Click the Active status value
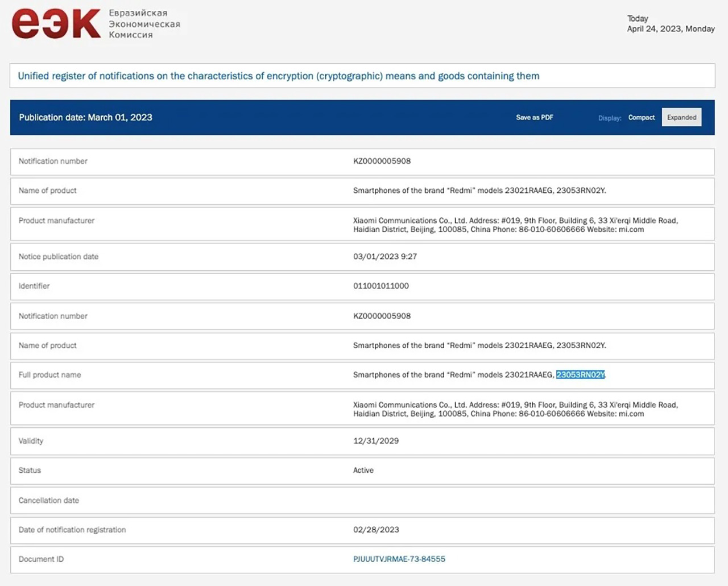This screenshot has height=586, width=728. (363, 471)
